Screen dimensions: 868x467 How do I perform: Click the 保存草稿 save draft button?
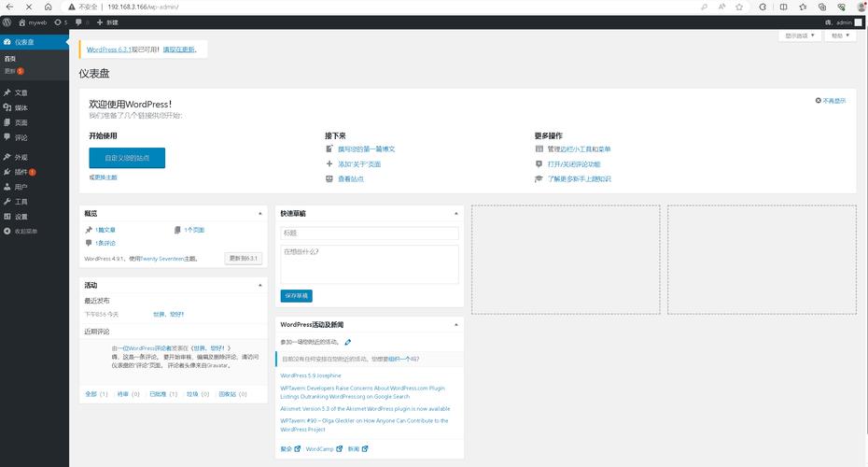click(x=296, y=296)
